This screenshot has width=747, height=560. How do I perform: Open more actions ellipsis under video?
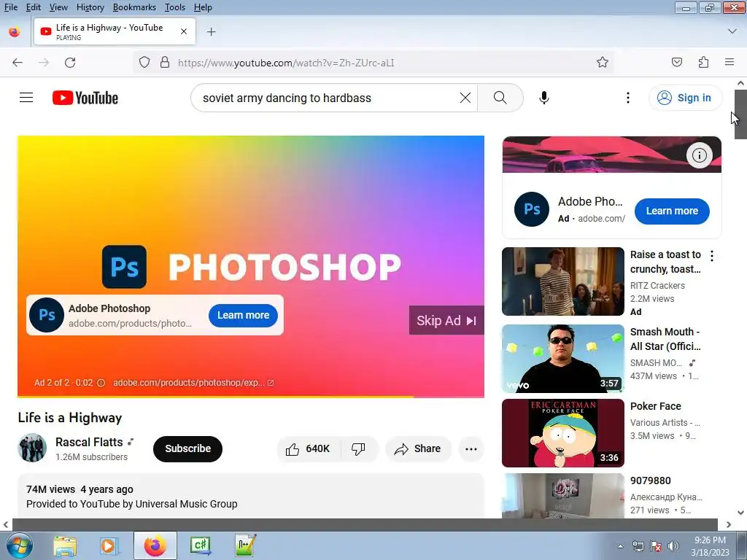(471, 448)
